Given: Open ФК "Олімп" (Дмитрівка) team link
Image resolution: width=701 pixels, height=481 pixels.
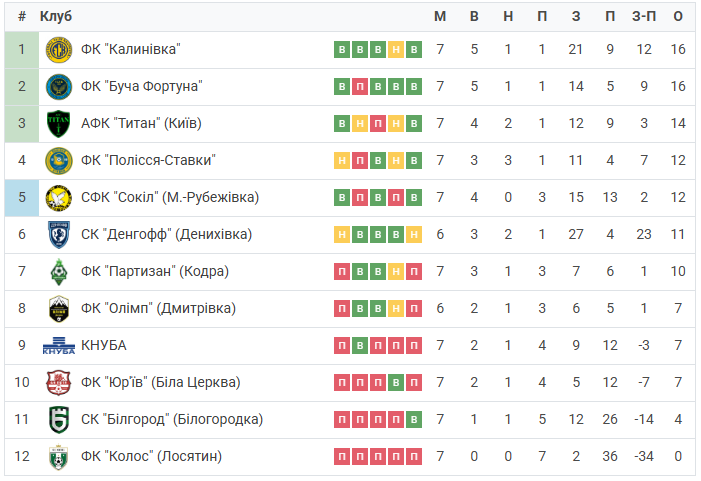Looking at the screenshot, I should tap(158, 308).
